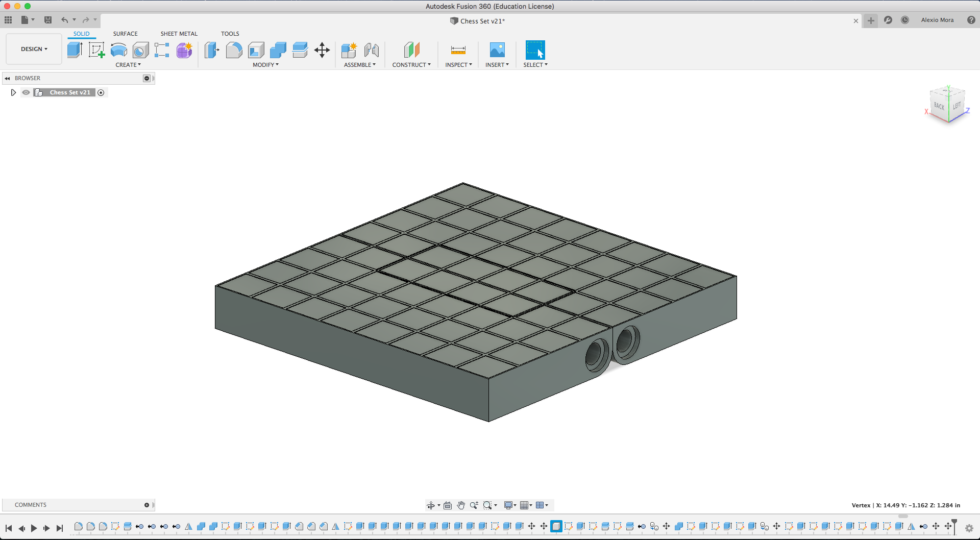The image size is (980, 540).
Task: Activate the Move/Copy arrows tool
Action: click(322, 50)
